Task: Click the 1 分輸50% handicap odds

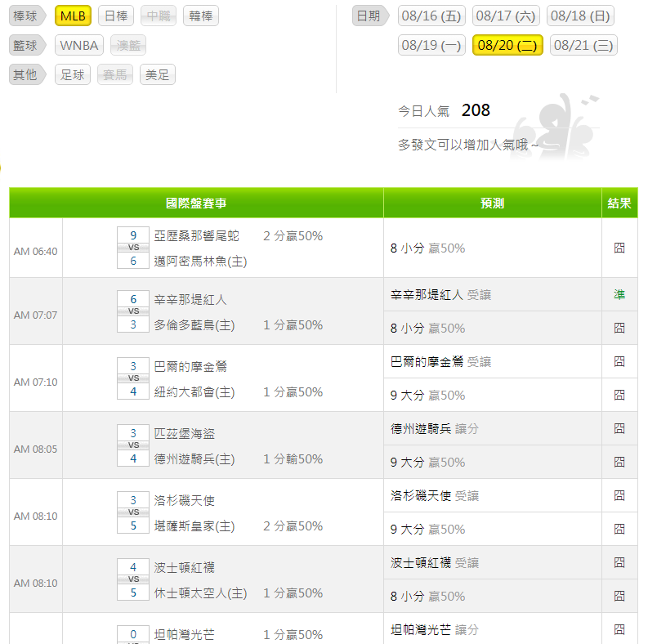Action: tap(293, 458)
